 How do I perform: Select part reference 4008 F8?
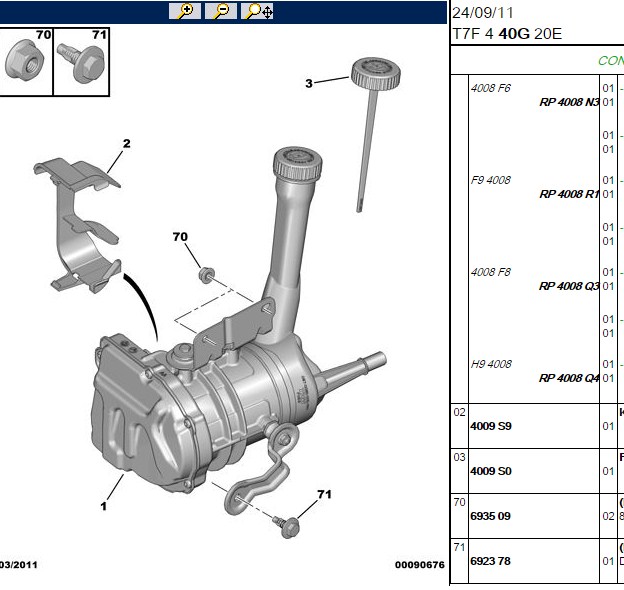(490, 272)
